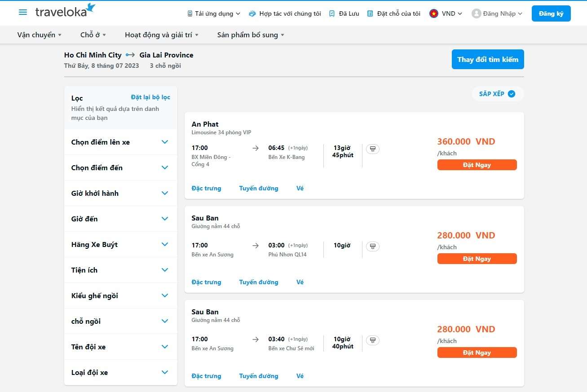
Task: Click the booking list icon for Đặt chỗ của tôi
Action: pyautogui.click(x=370, y=13)
